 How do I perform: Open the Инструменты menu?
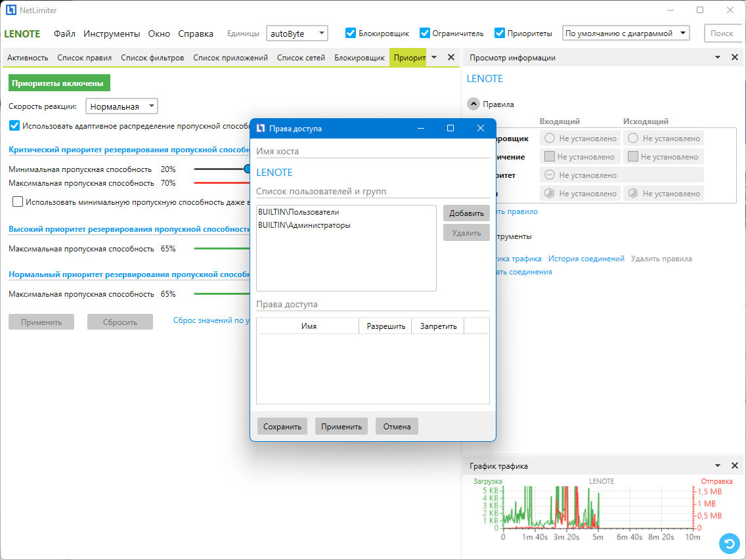[x=112, y=33]
